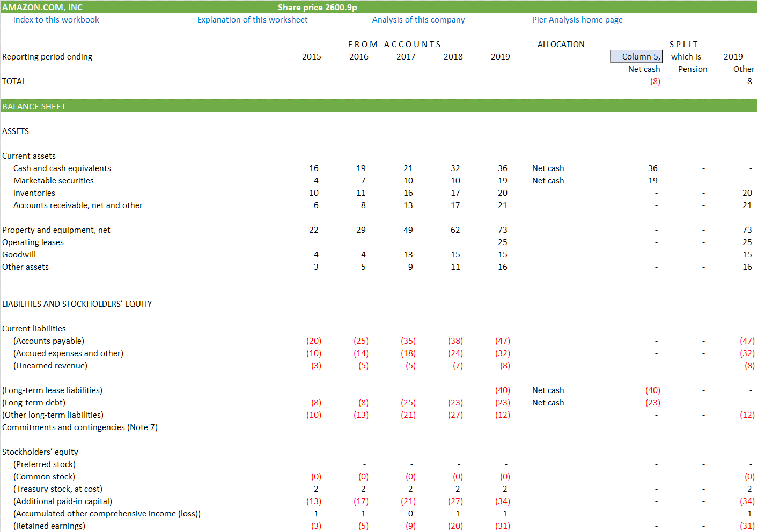The image size is (757, 532).
Task: Click 2017 Additional paid-in capital value (21)
Action: coord(408,501)
